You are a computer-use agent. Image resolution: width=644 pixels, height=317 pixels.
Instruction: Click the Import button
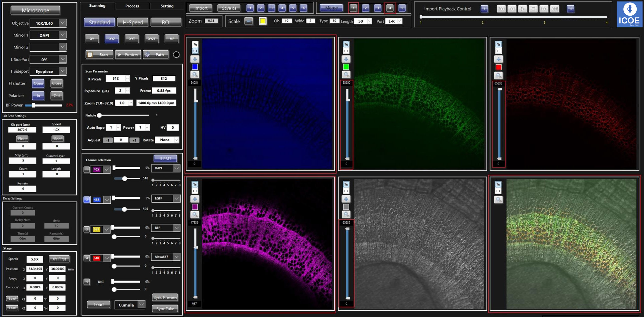coord(201,8)
